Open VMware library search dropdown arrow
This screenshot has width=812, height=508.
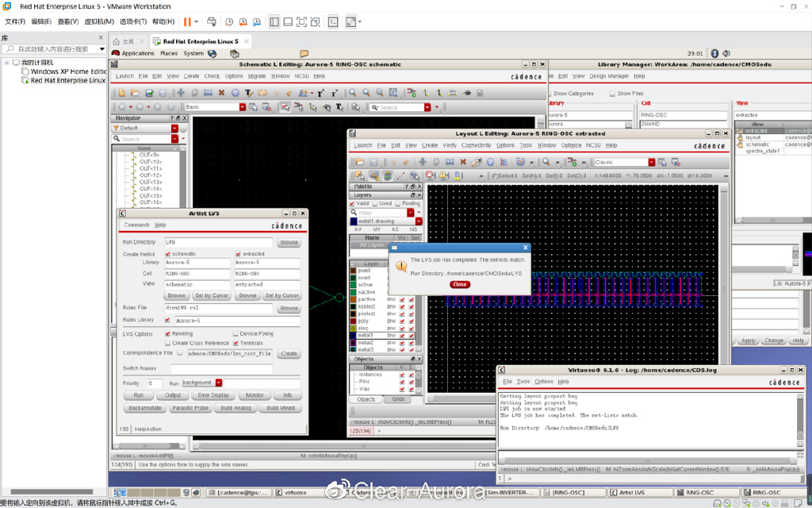click(x=102, y=48)
